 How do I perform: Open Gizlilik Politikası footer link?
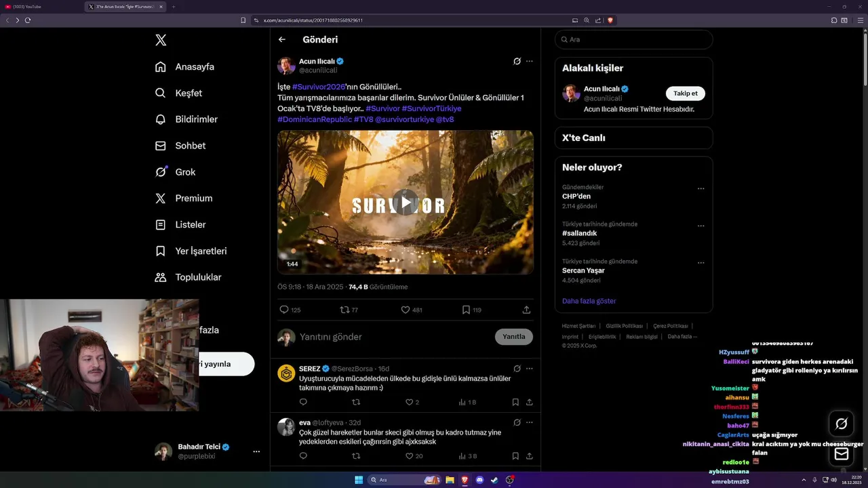pos(624,326)
